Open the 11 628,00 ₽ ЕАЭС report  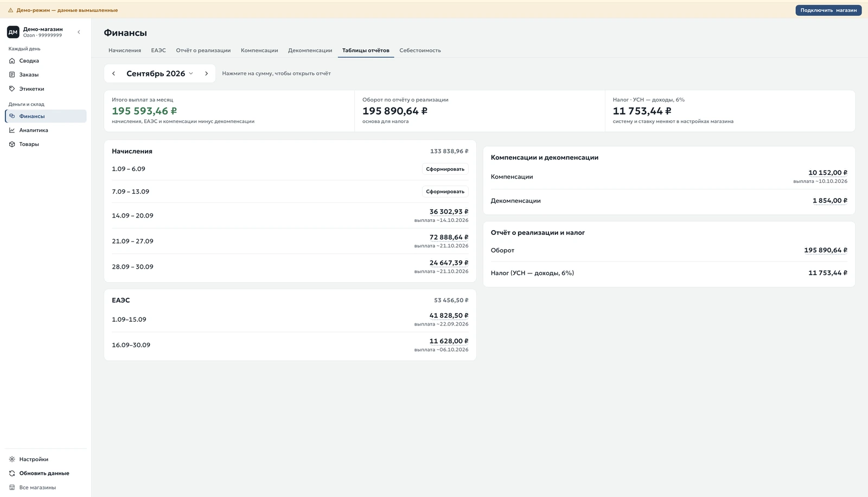click(x=449, y=341)
